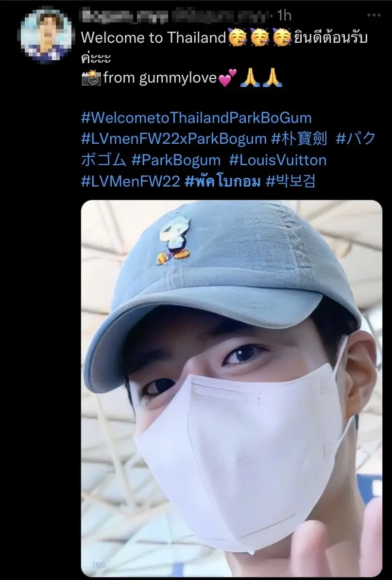This screenshot has width=392, height=580.
Task: Click the pink two-hearts emoji
Action: tap(227, 78)
